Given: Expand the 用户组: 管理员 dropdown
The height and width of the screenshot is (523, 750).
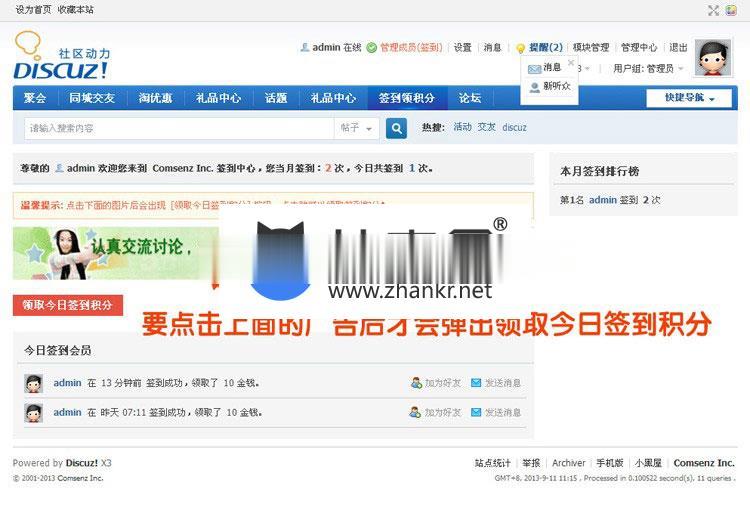Looking at the screenshot, I should click(x=650, y=69).
